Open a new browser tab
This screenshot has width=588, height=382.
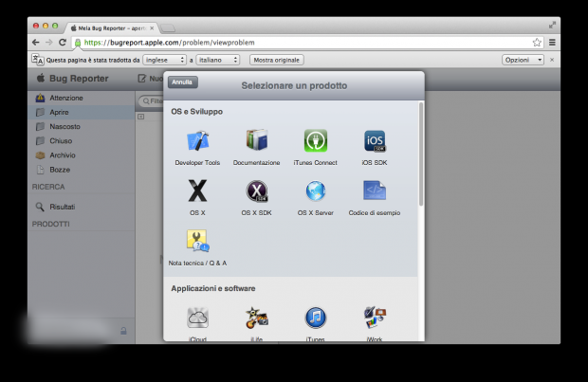tap(168, 28)
